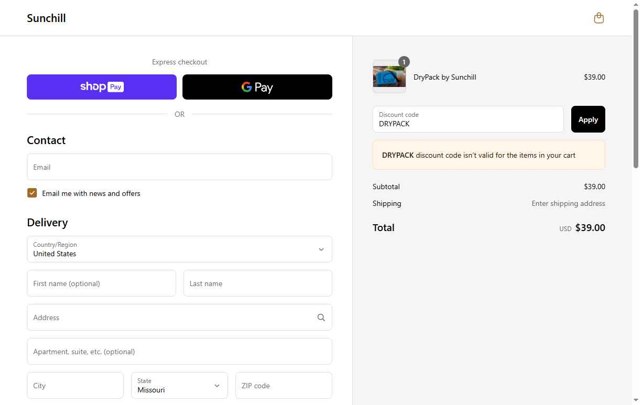Click the address search magnifier icon
Screen dimensions: 640x405
tap(321, 317)
